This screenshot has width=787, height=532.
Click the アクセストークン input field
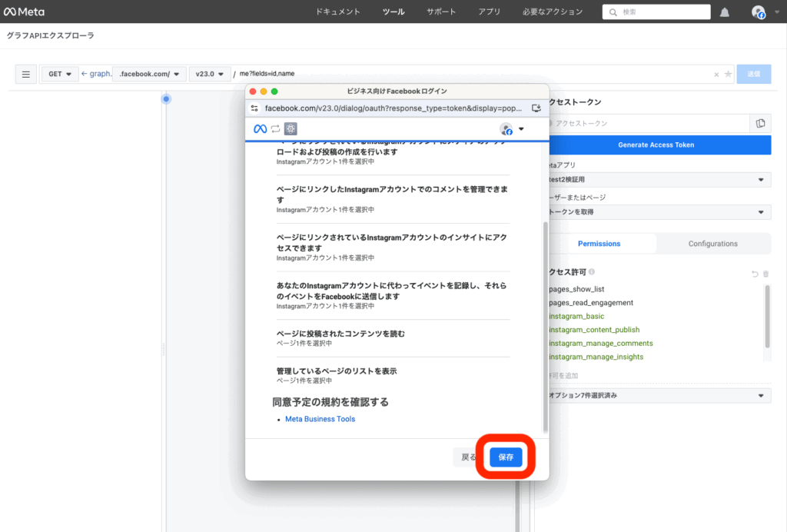(x=649, y=123)
